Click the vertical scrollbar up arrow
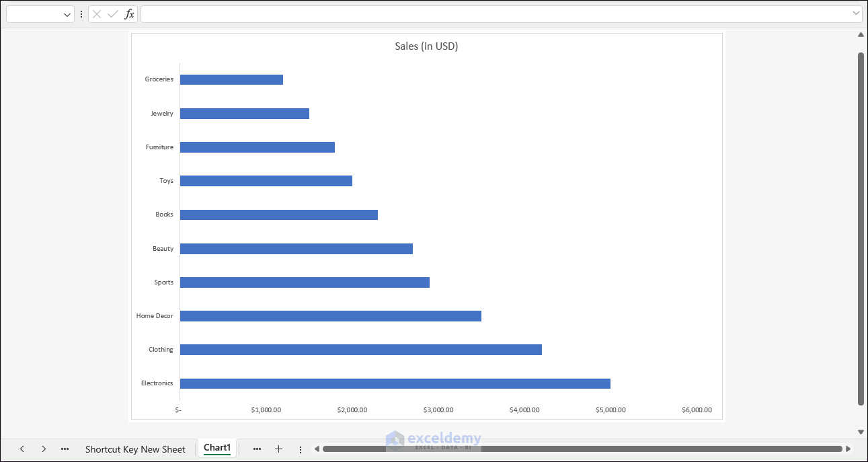868x462 pixels. (861, 34)
